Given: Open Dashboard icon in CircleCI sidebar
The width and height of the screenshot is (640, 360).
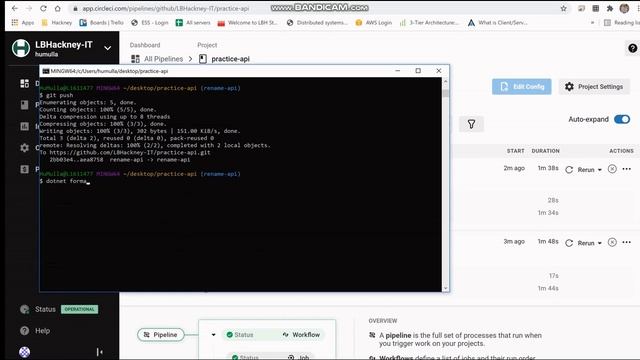Looking at the screenshot, I should (24, 84).
